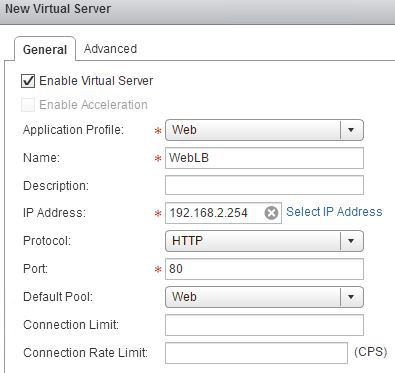Click the Protocol label text
395x373 pixels.
point(47,241)
